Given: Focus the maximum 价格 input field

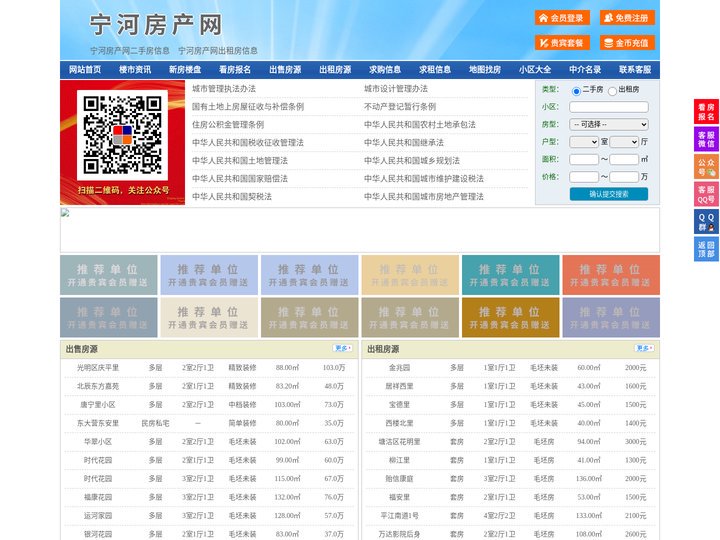Looking at the screenshot, I should tap(624, 177).
